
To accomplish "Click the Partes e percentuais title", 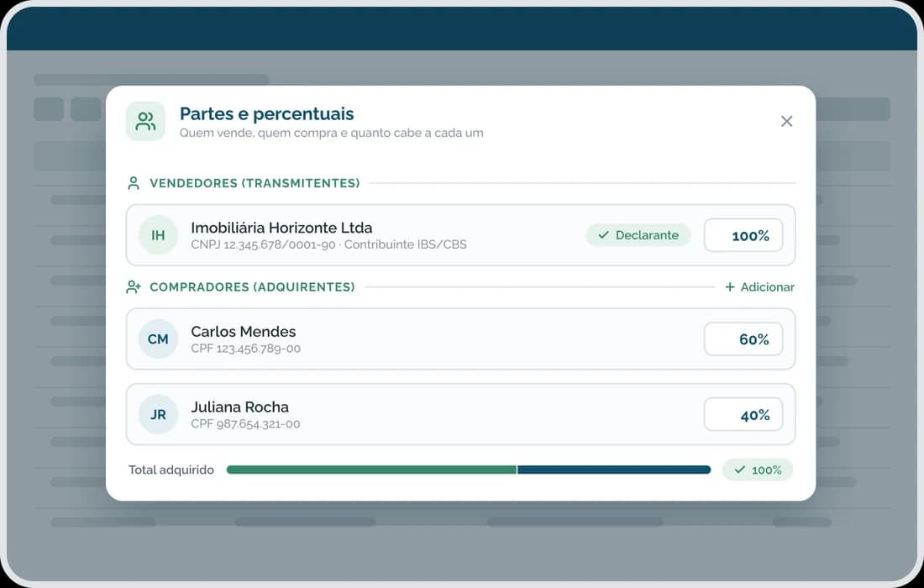I will (x=267, y=113).
